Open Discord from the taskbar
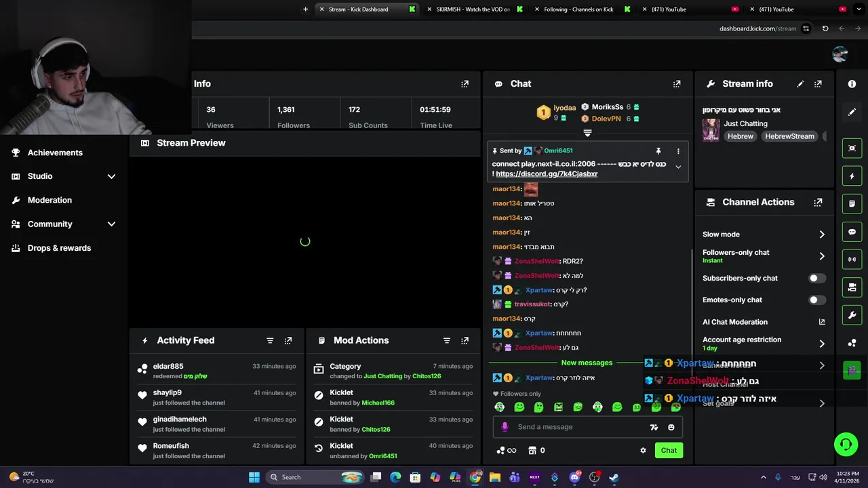The height and width of the screenshot is (488, 868). coord(574,477)
